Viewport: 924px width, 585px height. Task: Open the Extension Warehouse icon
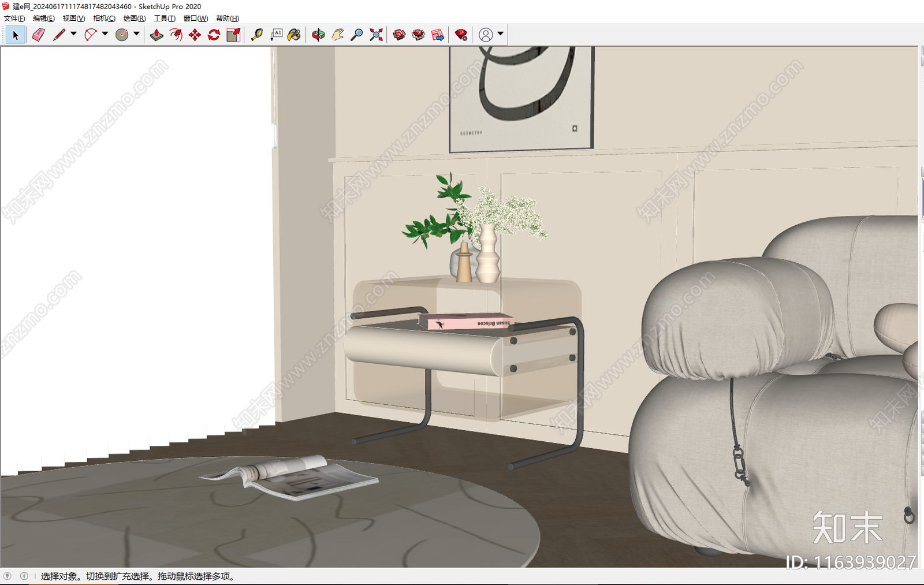pos(419,35)
